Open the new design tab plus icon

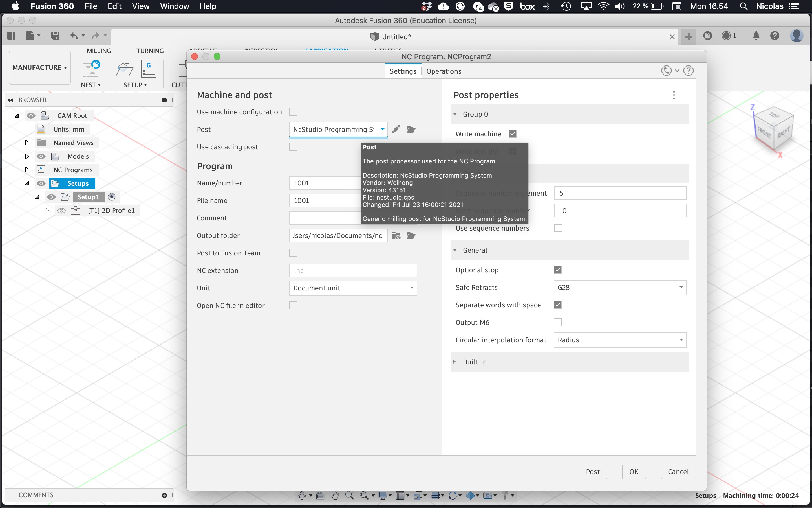coord(689,36)
